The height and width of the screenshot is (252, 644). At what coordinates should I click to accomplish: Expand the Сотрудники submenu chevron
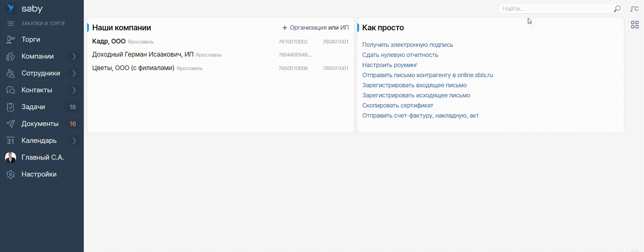tap(74, 73)
